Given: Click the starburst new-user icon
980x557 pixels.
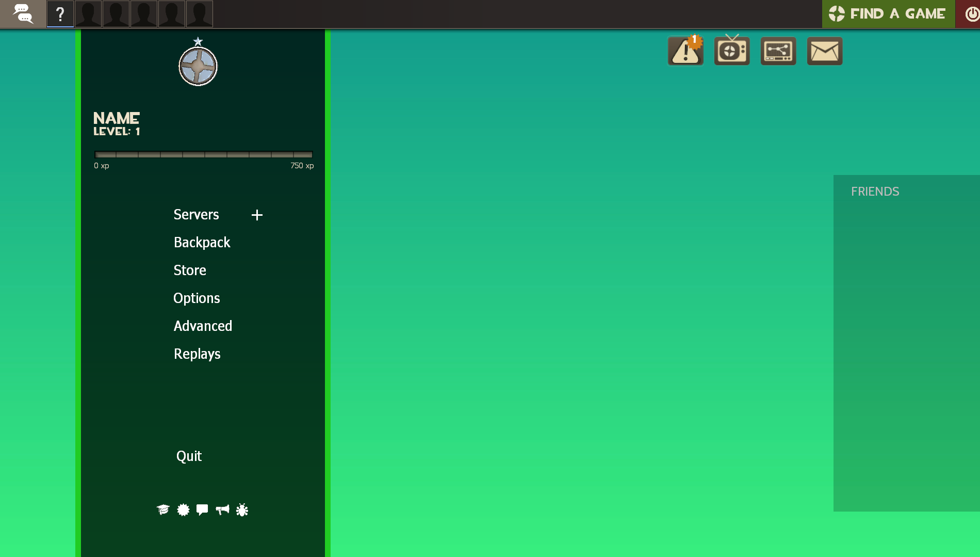Looking at the screenshot, I should [x=183, y=510].
